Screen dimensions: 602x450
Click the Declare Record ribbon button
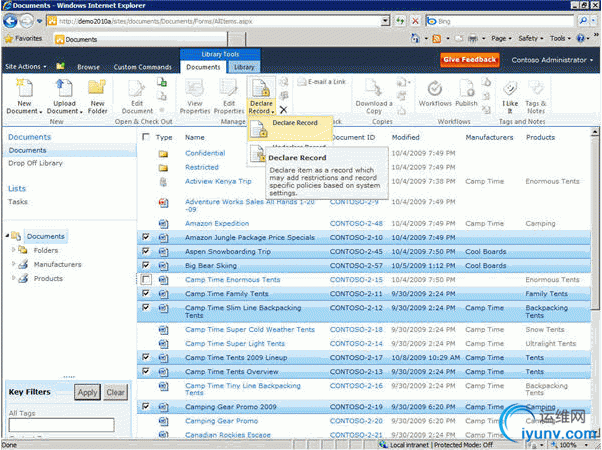pyautogui.click(x=261, y=96)
